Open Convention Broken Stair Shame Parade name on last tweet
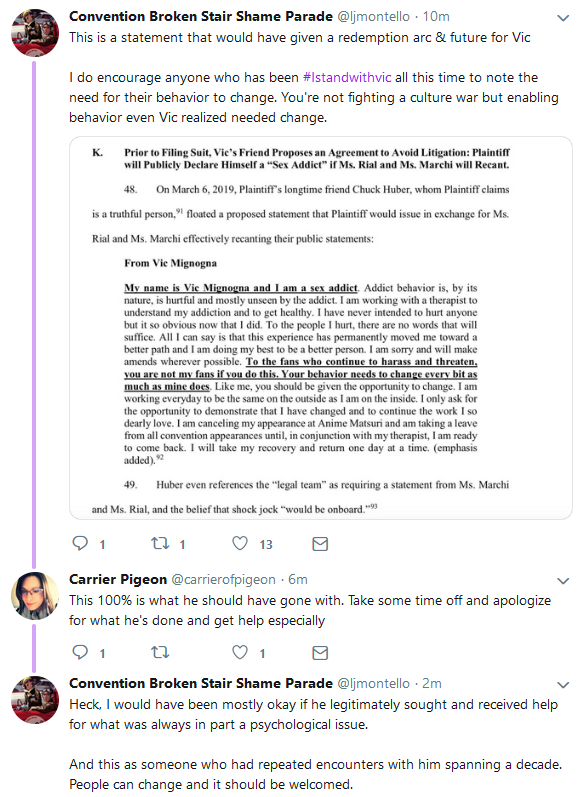Image resolution: width=584 pixels, height=797 pixels. pos(201,683)
